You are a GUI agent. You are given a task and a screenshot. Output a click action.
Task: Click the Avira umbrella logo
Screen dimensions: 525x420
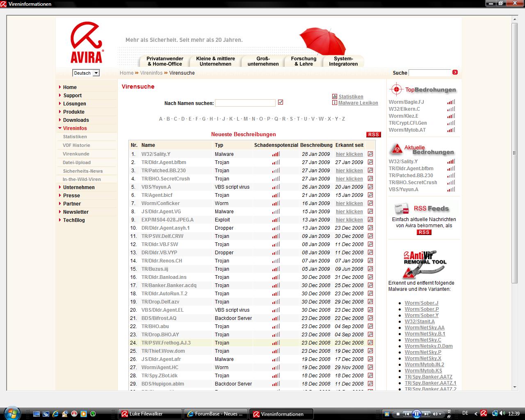click(86, 43)
